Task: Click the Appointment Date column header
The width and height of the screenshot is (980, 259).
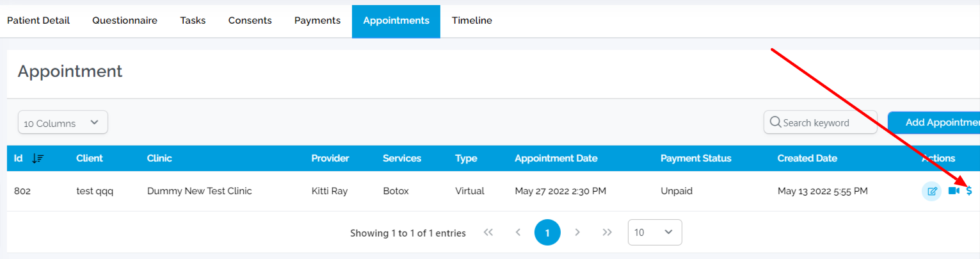Action: (x=556, y=158)
